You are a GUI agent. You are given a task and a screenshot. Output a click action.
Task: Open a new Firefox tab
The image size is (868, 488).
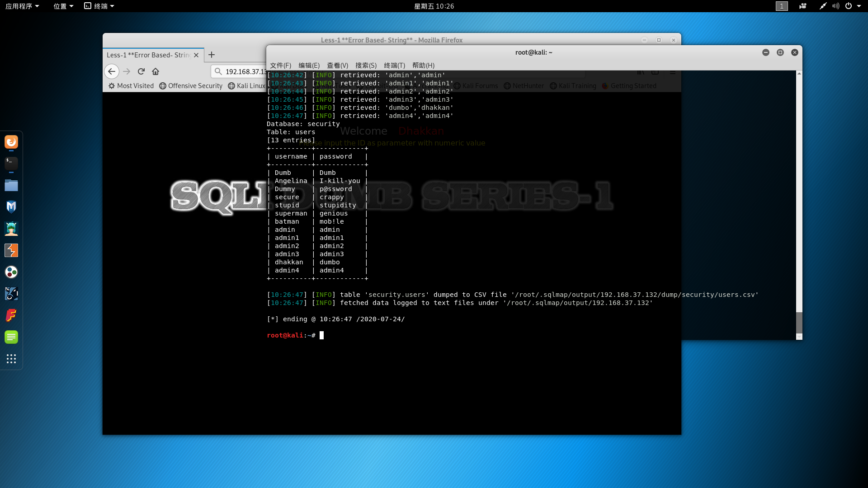(x=212, y=55)
